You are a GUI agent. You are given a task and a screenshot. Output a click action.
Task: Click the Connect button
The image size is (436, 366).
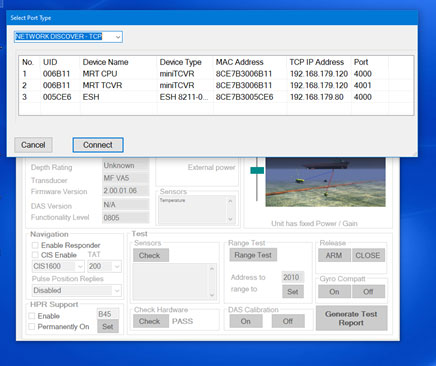point(98,145)
